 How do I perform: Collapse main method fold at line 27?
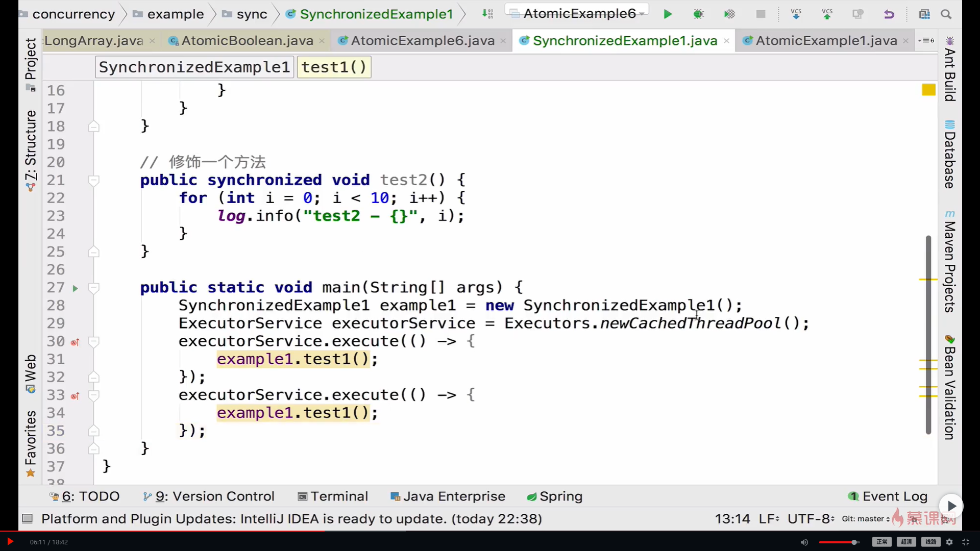(x=93, y=288)
